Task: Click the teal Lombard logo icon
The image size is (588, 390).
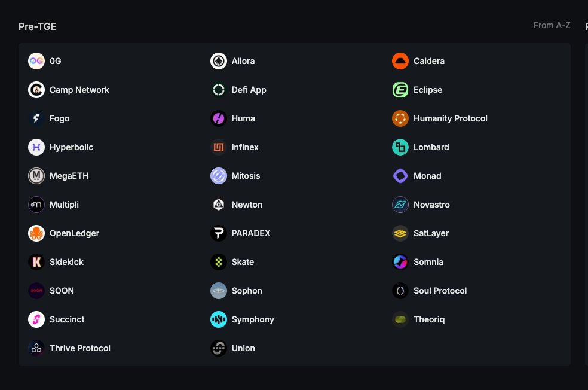Action: click(400, 147)
